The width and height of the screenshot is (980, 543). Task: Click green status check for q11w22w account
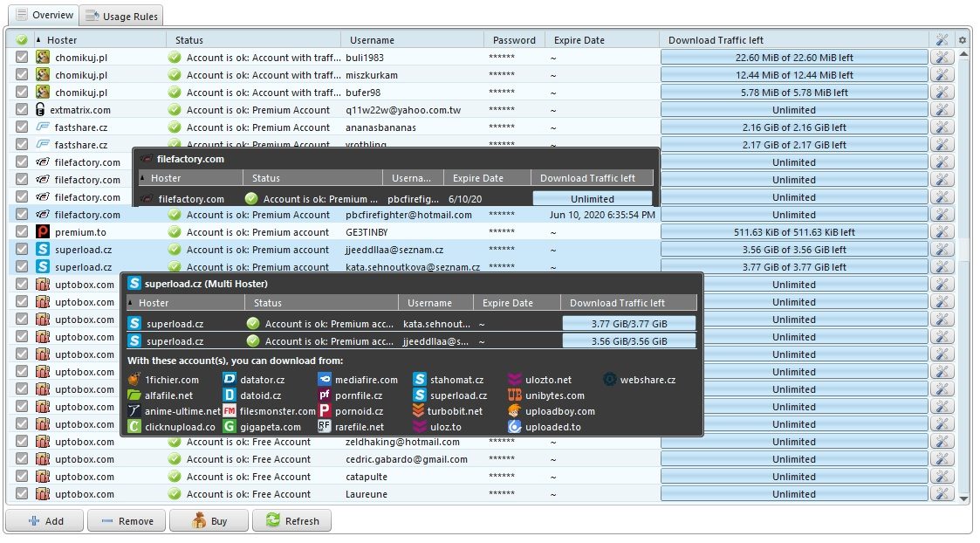point(175,110)
